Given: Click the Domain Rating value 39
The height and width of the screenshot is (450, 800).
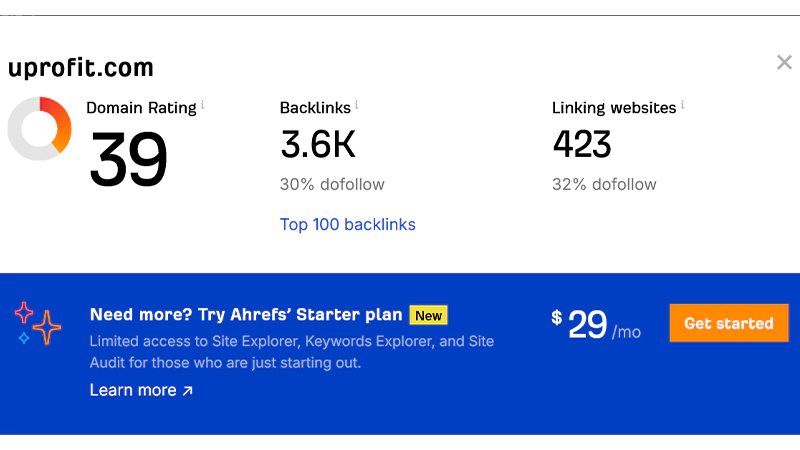Looking at the screenshot, I should coord(128,159).
